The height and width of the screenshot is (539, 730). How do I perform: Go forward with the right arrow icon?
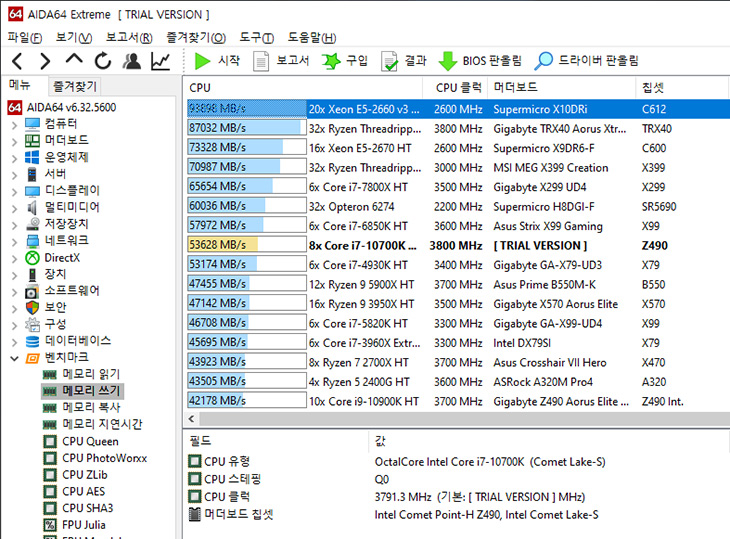tap(45, 61)
